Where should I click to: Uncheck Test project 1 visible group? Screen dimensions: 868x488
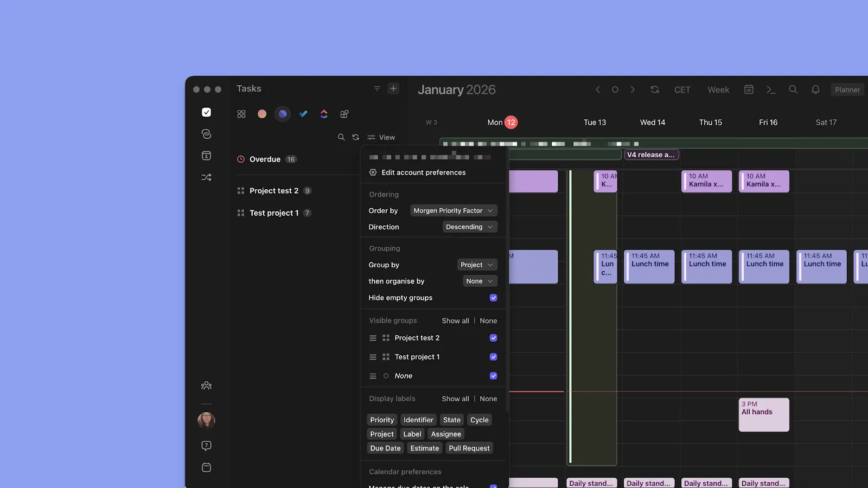[x=493, y=357]
